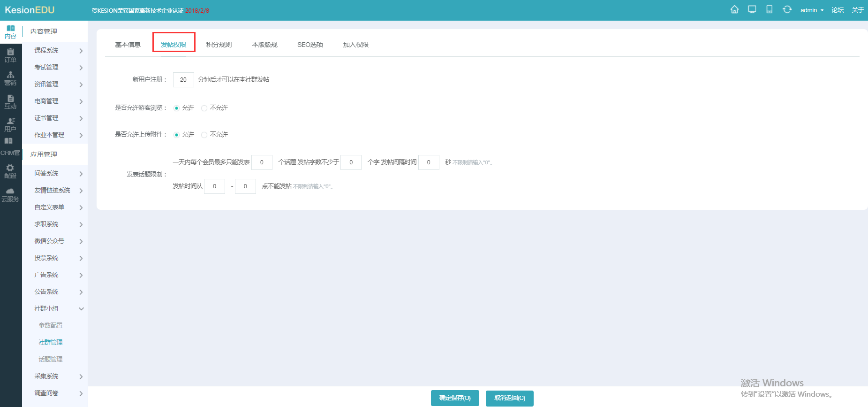Open the admin user dropdown

pyautogui.click(x=812, y=10)
